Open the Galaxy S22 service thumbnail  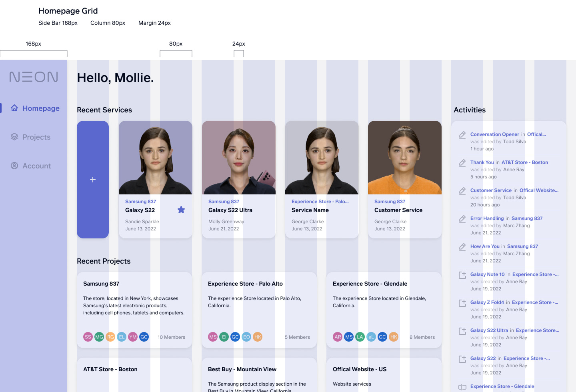(x=156, y=158)
